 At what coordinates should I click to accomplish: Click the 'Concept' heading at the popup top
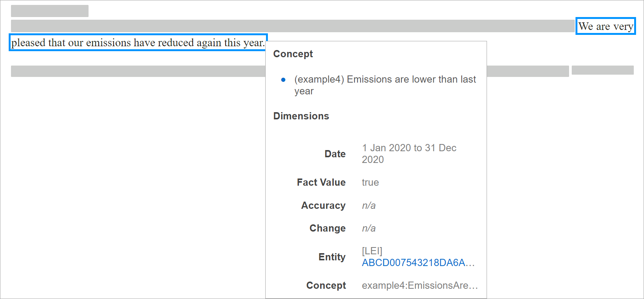(293, 54)
